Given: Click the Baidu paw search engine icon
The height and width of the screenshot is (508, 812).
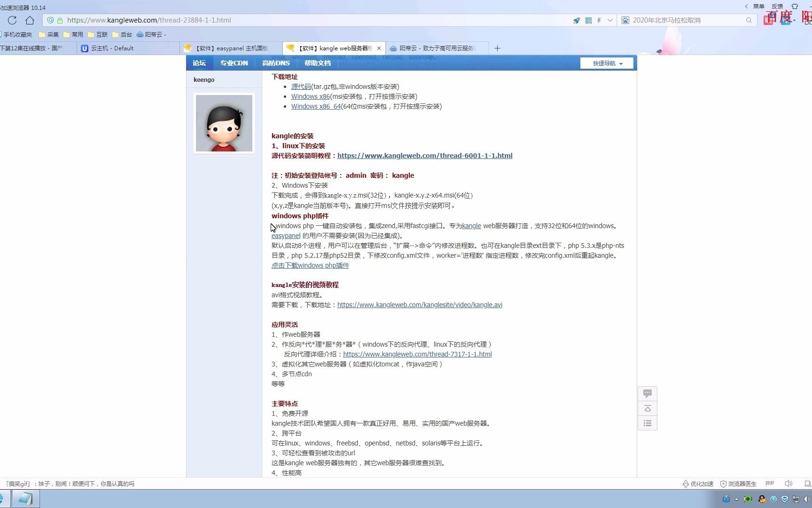Looking at the screenshot, I should click(x=625, y=20).
